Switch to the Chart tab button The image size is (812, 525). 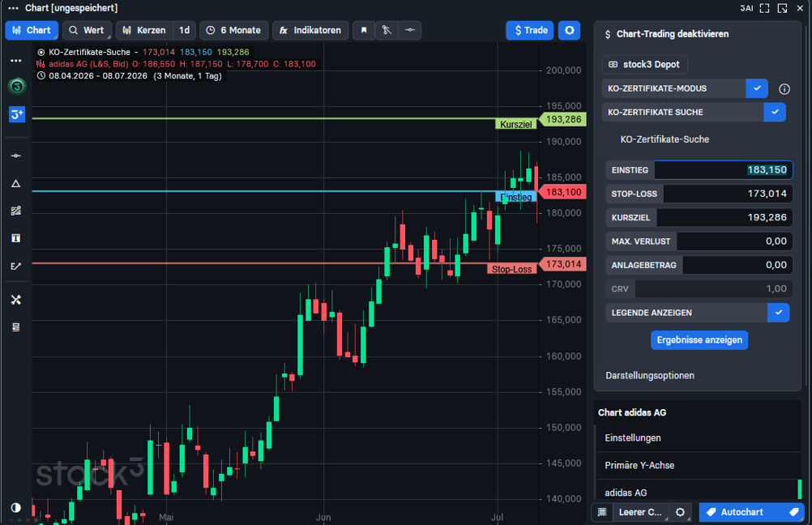point(32,30)
